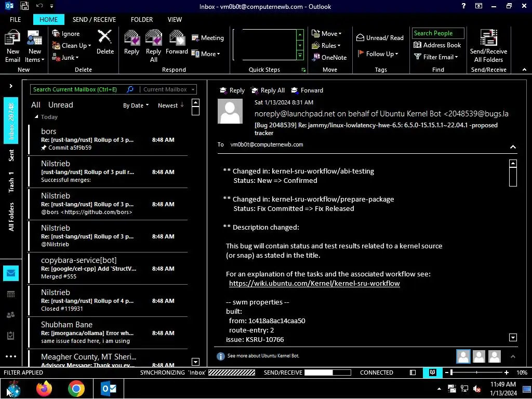
Task: Toggle Newest sort order
Action: [170, 105]
